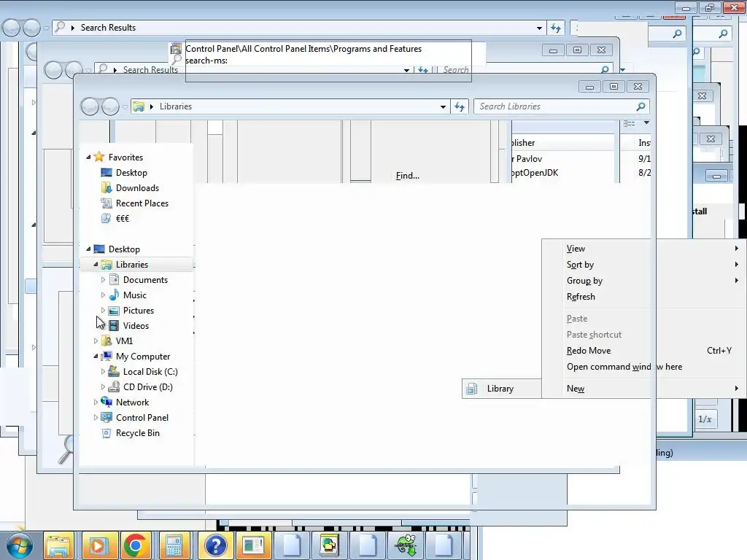
Task: Select Libraries in navigation tree
Action: point(132,264)
